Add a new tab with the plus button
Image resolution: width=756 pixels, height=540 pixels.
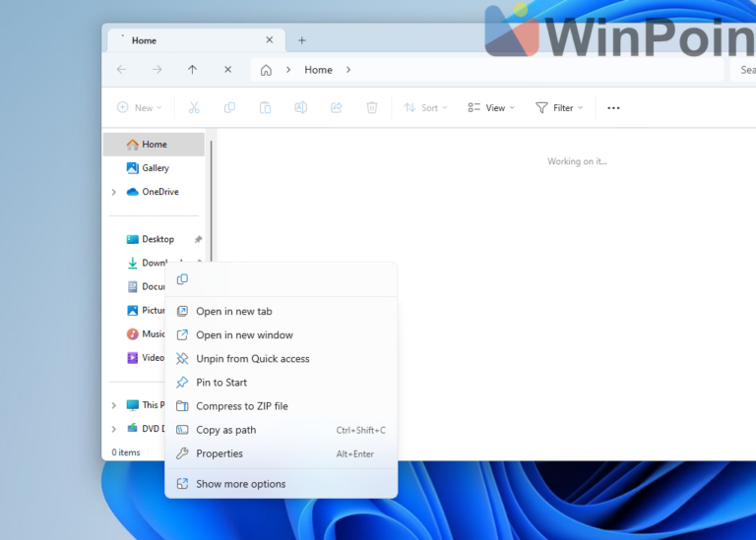click(x=302, y=40)
